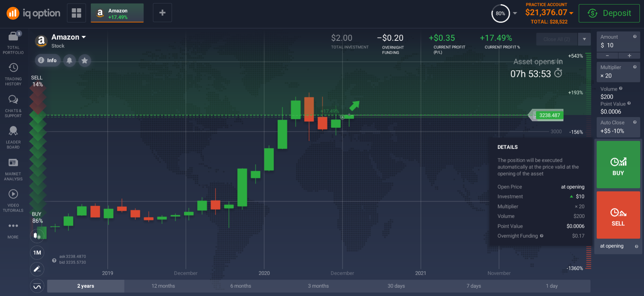
Task: Select the 3 months timeframe
Action: 319,286
